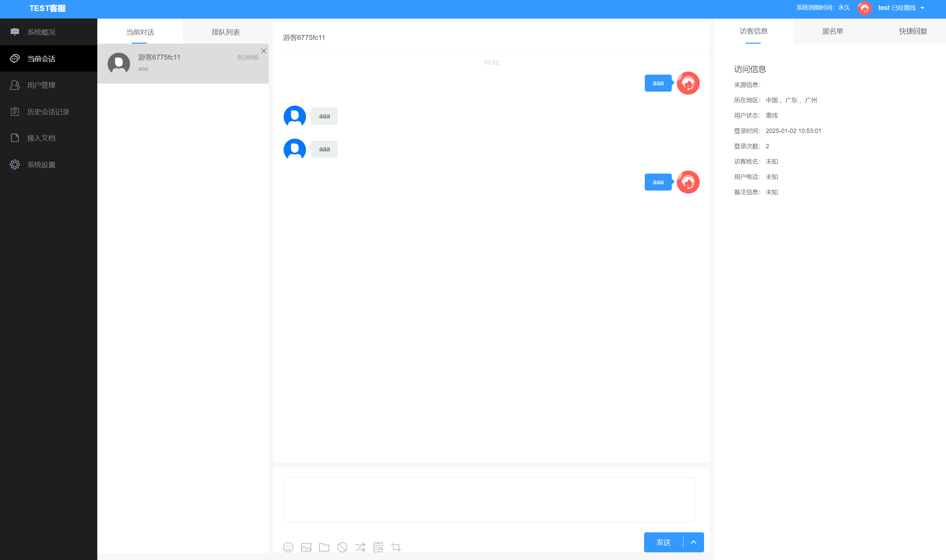Click the 发送 button

tap(663, 542)
